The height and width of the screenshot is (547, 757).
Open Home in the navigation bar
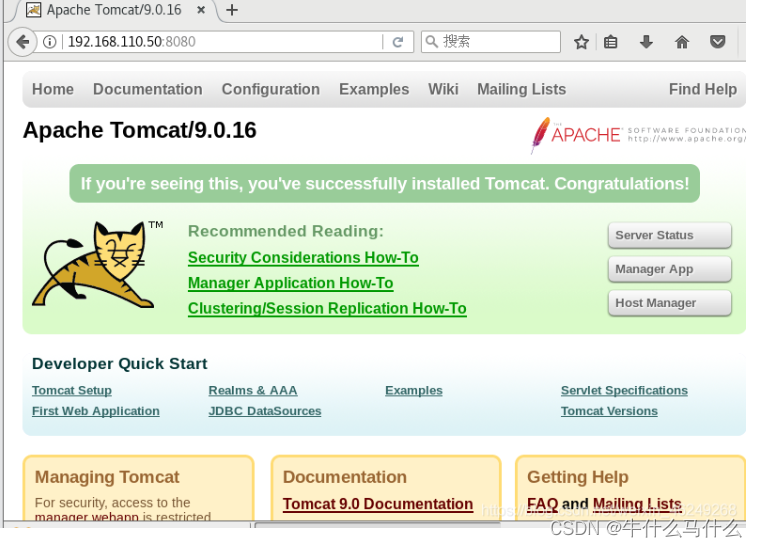[53, 89]
